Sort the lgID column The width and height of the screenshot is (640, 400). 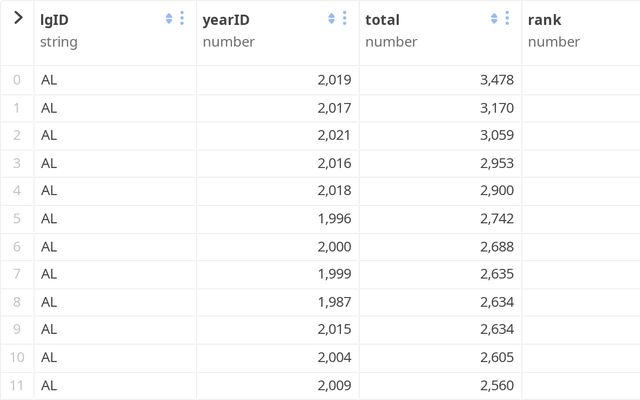(169, 18)
